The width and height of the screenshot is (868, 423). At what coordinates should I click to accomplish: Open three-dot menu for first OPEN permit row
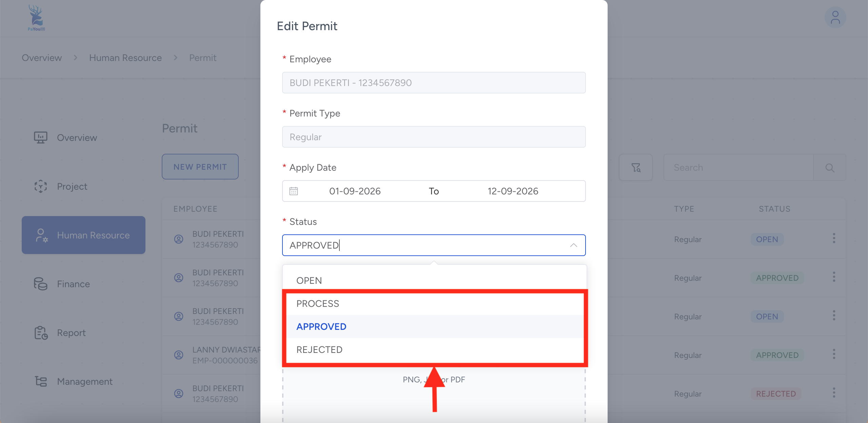coord(834,238)
